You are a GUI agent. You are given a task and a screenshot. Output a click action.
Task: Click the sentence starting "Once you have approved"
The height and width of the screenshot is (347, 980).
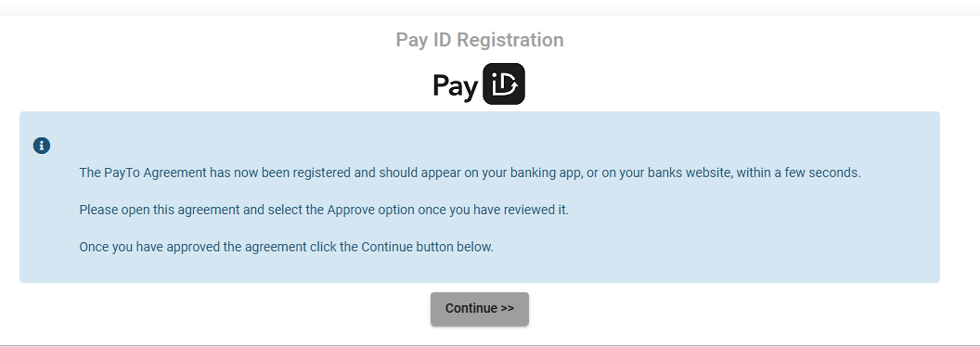pos(286,247)
